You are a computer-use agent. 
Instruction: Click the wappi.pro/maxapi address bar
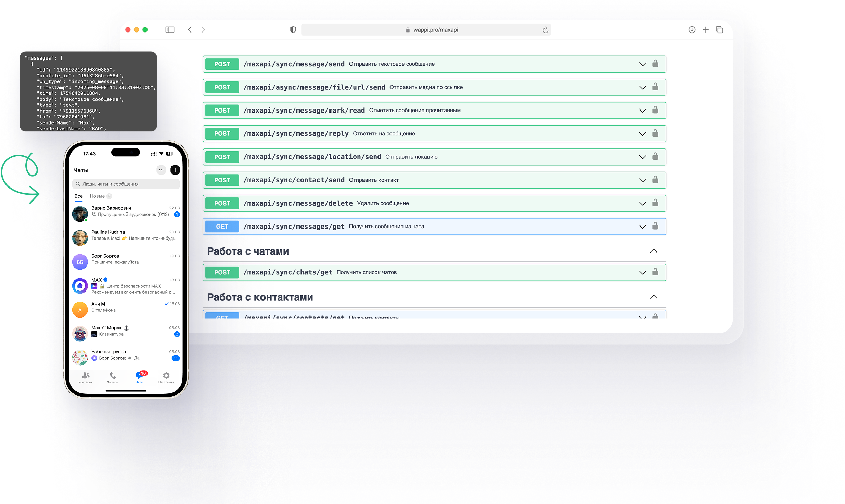point(435,30)
